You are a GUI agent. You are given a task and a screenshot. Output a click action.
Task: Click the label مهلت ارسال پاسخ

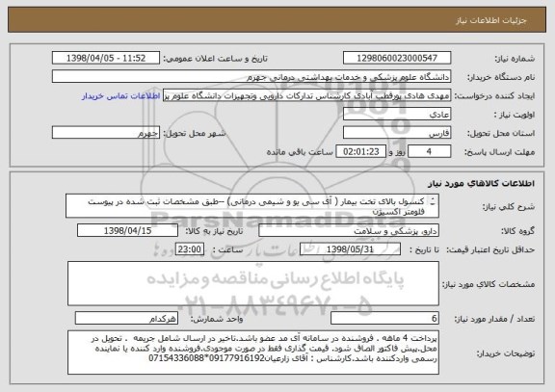point(499,152)
